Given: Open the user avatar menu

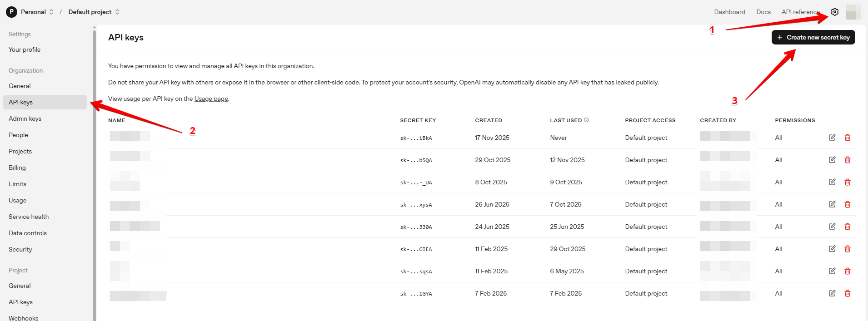Looking at the screenshot, I should coord(853,12).
